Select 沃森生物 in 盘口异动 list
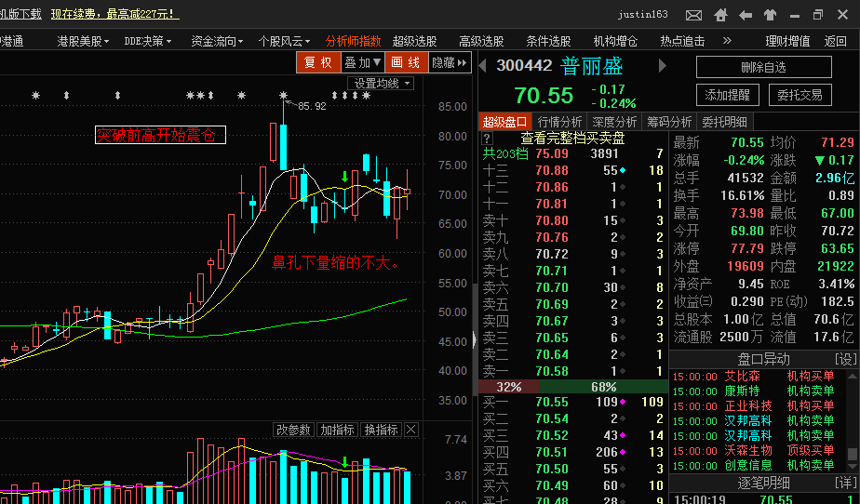The image size is (860, 504). tap(748, 450)
